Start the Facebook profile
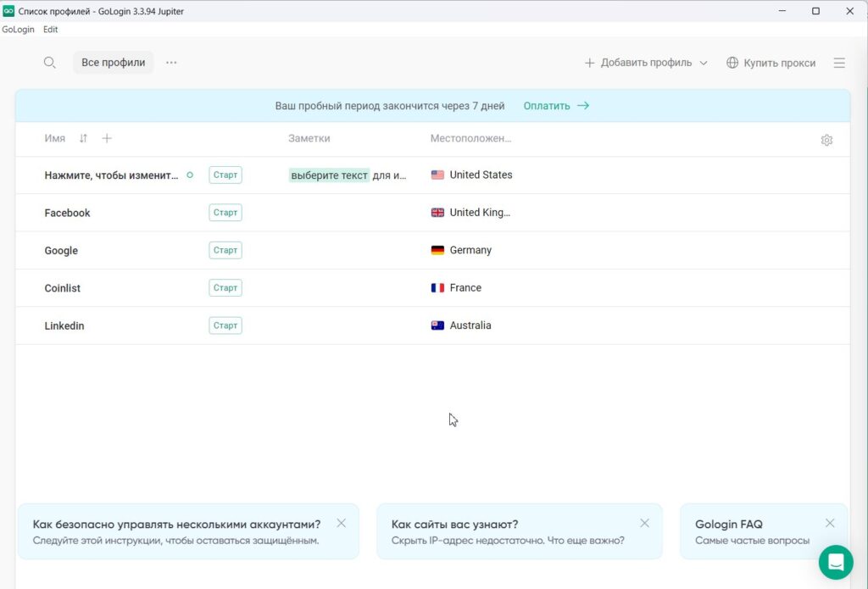 (x=225, y=213)
